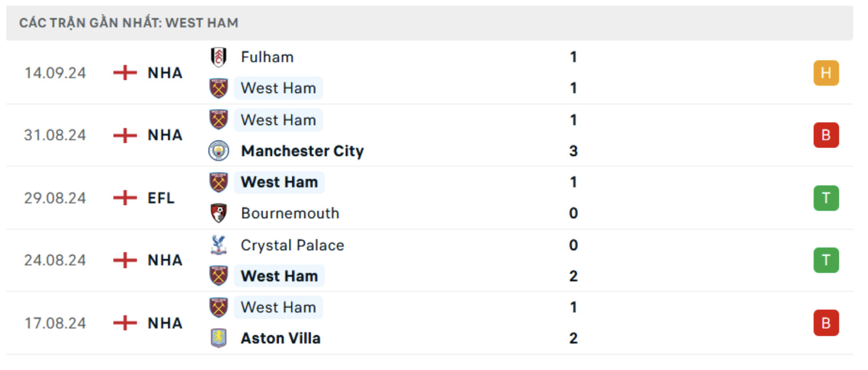Toggle the red B badge for Aston Villa match
The image size is (868, 370).
(x=826, y=324)
